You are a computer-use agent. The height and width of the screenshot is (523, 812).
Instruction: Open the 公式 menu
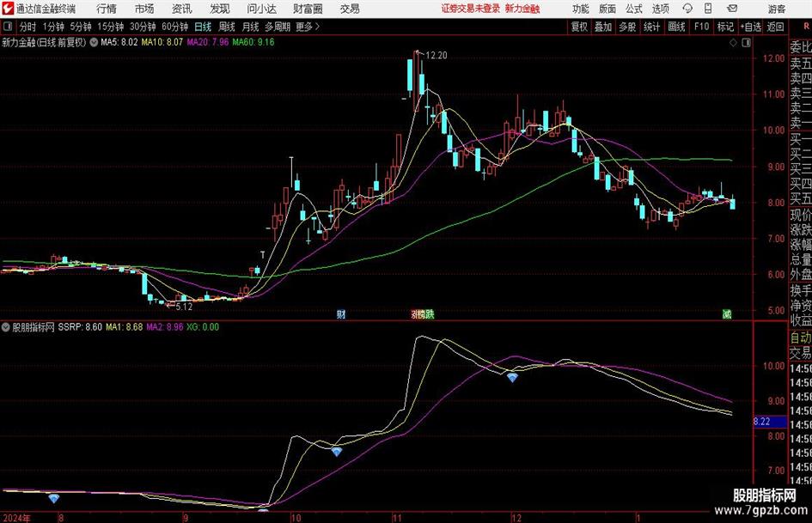tap(633, 9)
